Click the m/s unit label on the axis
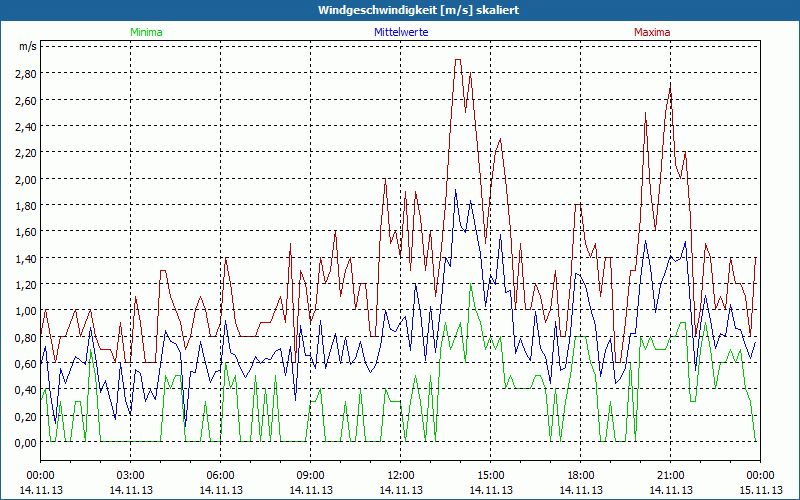Image resolution: width=800 pixels, height=500 pixels. pyautogui.click(x=28, y=46)
